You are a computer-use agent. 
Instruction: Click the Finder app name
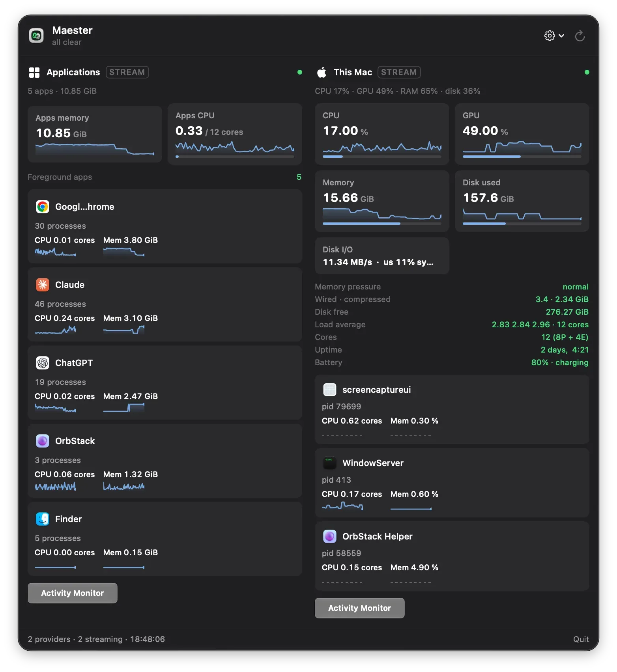pyautogui.click(x=69, y=519)
